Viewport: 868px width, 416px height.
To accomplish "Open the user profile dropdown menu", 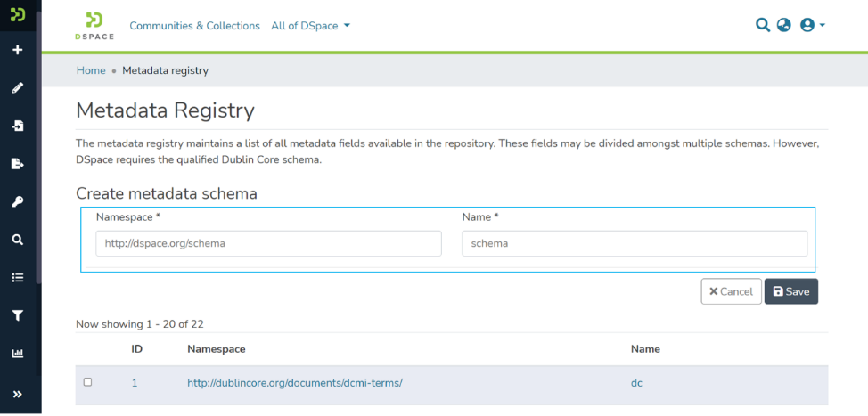I will (x=812, y=25).
